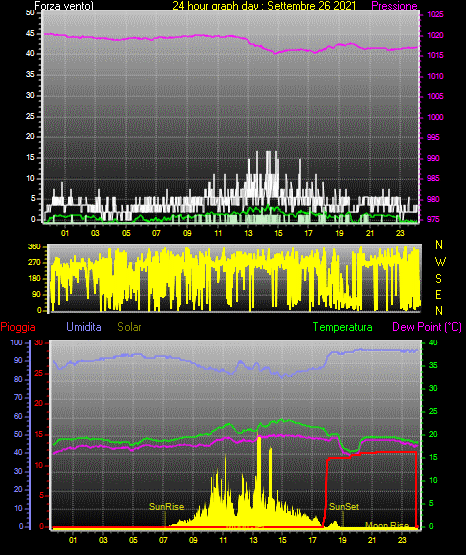Click wind speed axis value 45
466x555 pixels.
[30, 34]
